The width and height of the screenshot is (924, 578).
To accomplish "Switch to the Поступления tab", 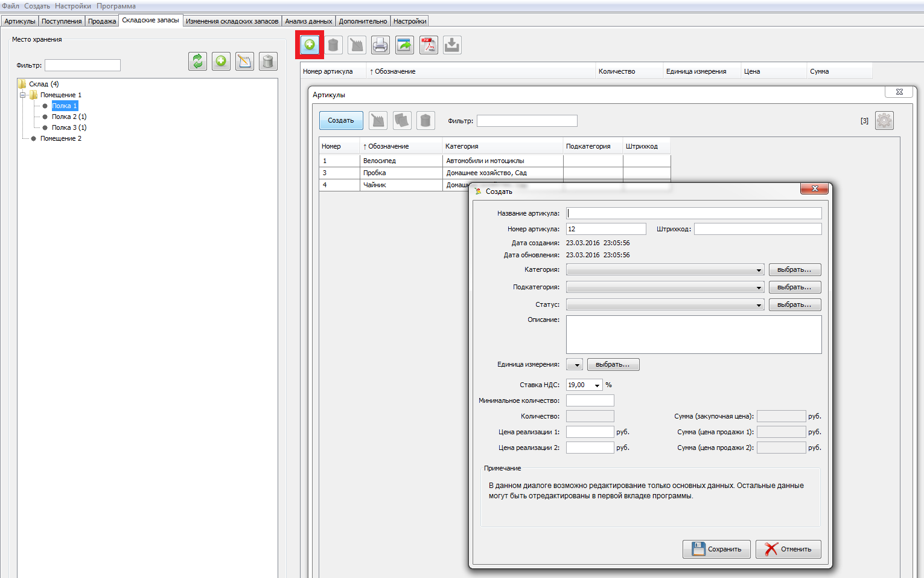I will [62, 21].
